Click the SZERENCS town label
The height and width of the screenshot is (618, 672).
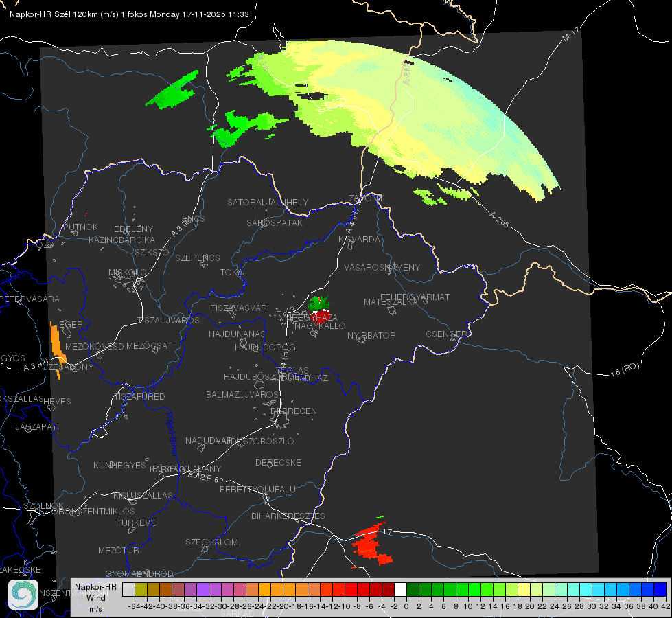click(x=198, y=257)
